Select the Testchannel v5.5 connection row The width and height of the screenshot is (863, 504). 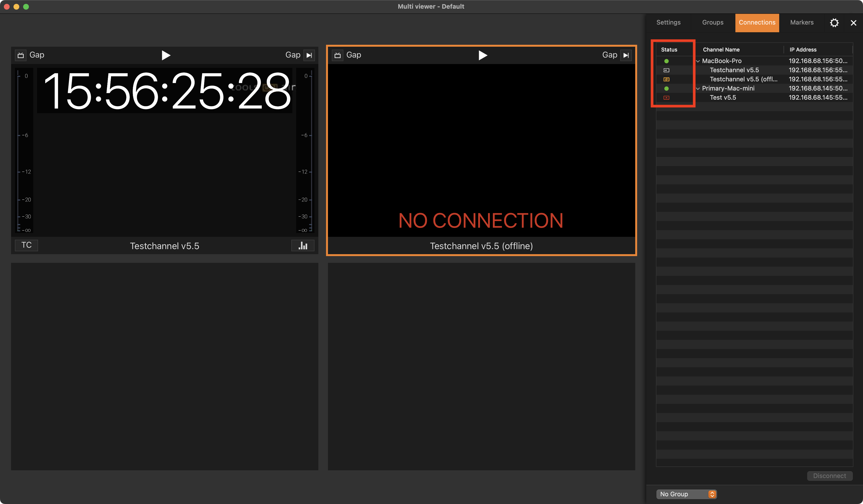[x=754, y=70]
